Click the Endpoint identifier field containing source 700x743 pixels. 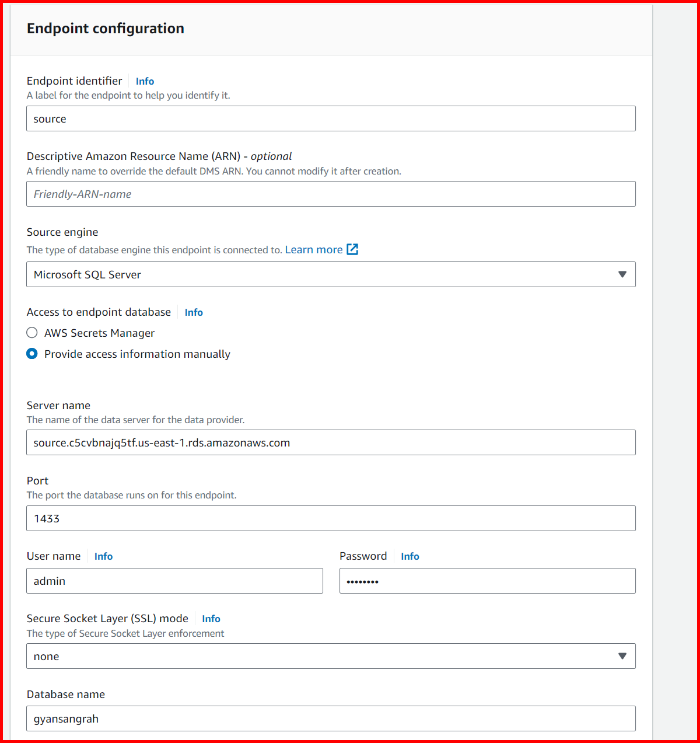point(331,118)
